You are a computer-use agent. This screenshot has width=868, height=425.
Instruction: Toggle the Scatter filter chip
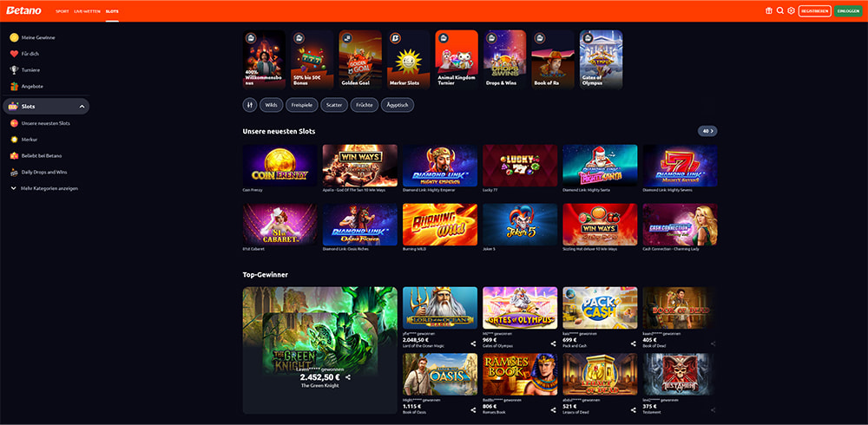pos(334,105)
